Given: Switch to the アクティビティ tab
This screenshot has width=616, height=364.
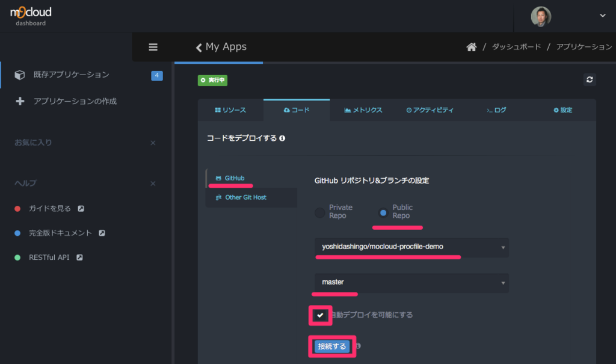Looking at the screenshot, I should click(x=430, y=110).
